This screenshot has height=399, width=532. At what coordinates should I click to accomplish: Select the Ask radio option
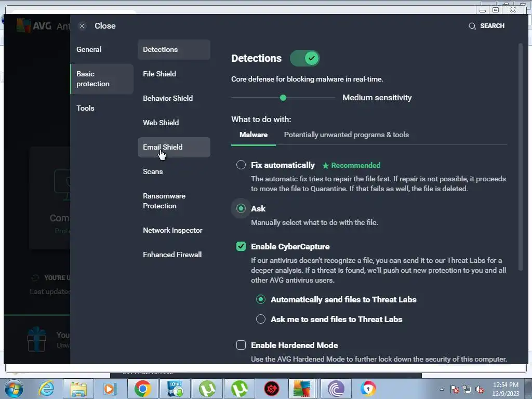(x=241, y=208)
